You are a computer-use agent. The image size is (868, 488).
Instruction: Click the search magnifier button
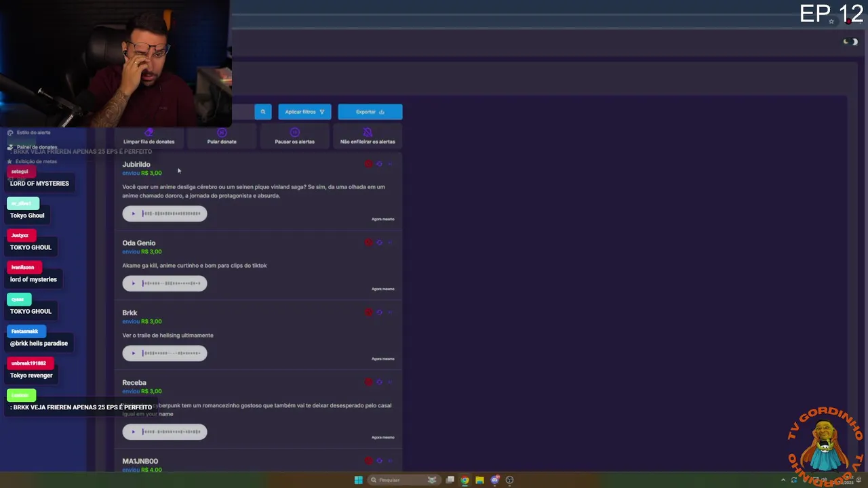coord(263,112)
